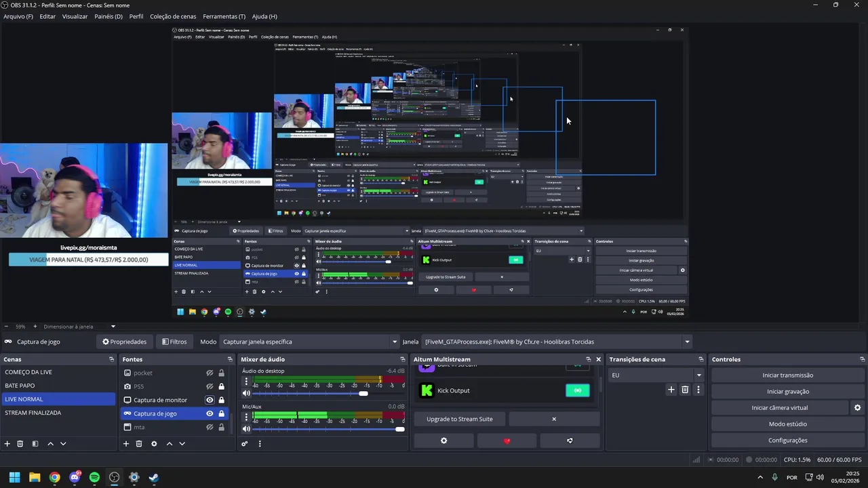Toggle Kick Output stream button
This screenshot has width=868, height=488.
578,390
